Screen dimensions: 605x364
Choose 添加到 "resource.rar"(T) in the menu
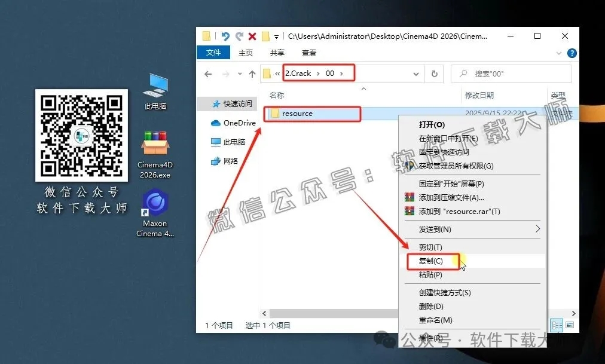point(458,211)
